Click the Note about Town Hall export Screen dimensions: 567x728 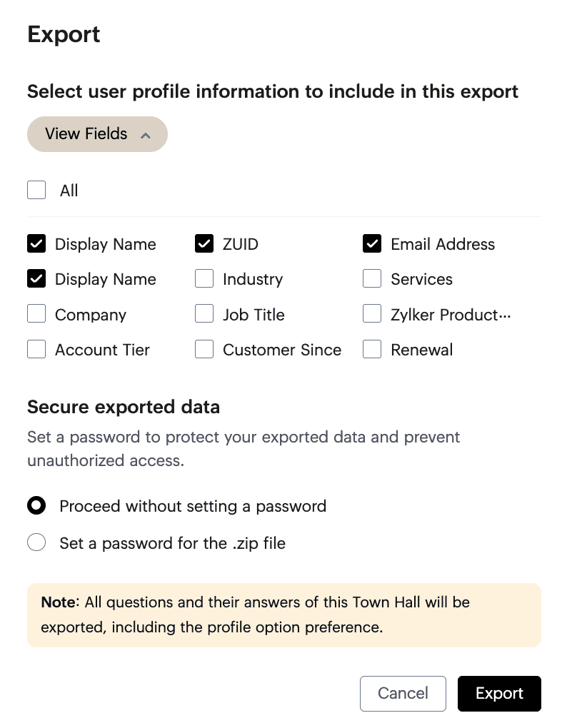pos(283,615)
